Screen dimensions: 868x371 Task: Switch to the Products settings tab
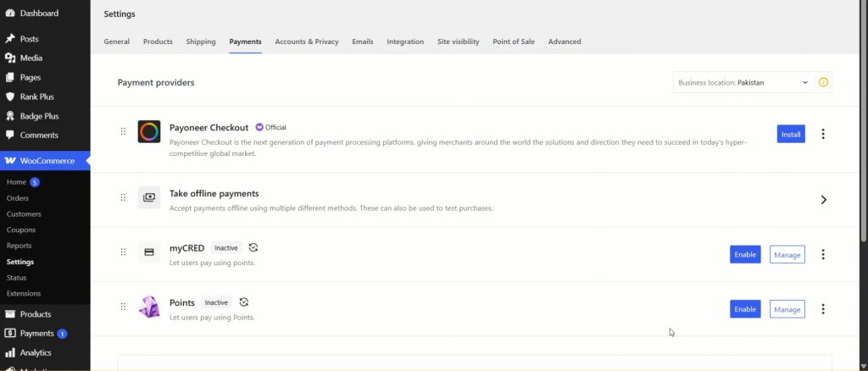[x=158, y=42]
